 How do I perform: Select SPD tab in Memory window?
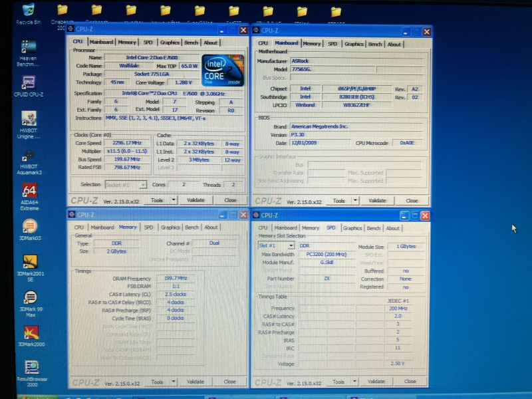(x=148, y=227)
